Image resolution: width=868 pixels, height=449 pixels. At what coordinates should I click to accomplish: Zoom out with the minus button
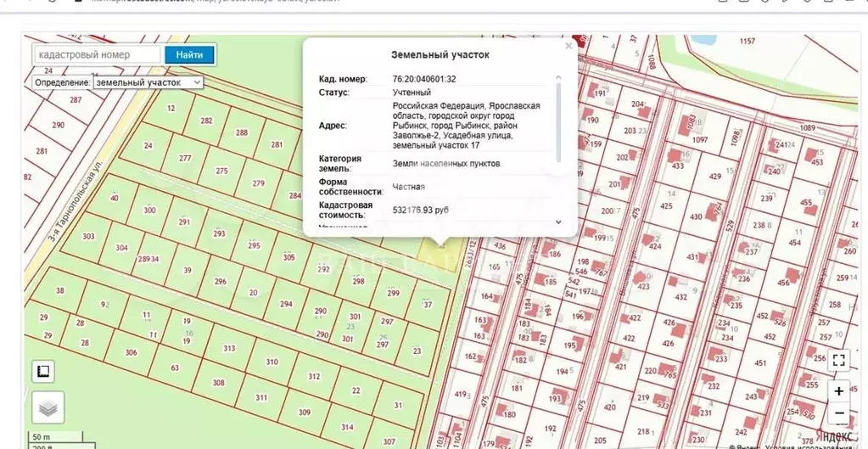(x=838, y=413)
